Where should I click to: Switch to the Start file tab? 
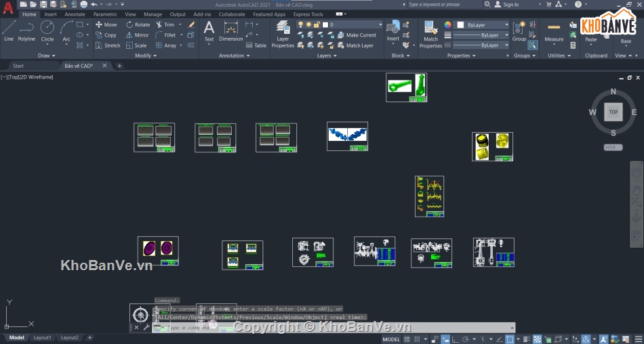pos(18,66)
